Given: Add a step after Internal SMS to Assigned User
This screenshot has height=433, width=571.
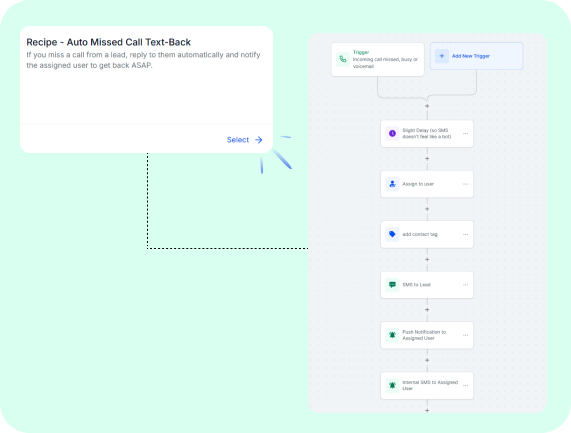Looking at the screenshot, I should [x=427, y=410].
